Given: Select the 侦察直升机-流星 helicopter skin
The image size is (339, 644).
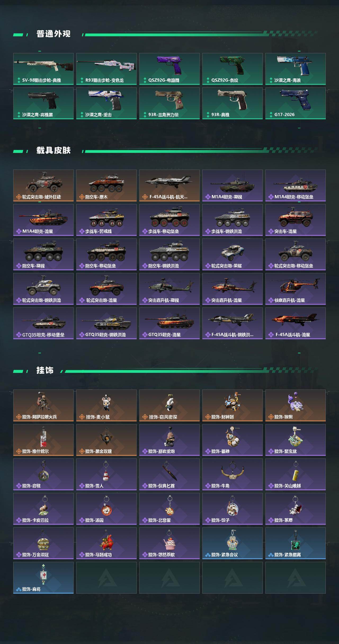Looking at the screenshot, I should click(296, 289).
